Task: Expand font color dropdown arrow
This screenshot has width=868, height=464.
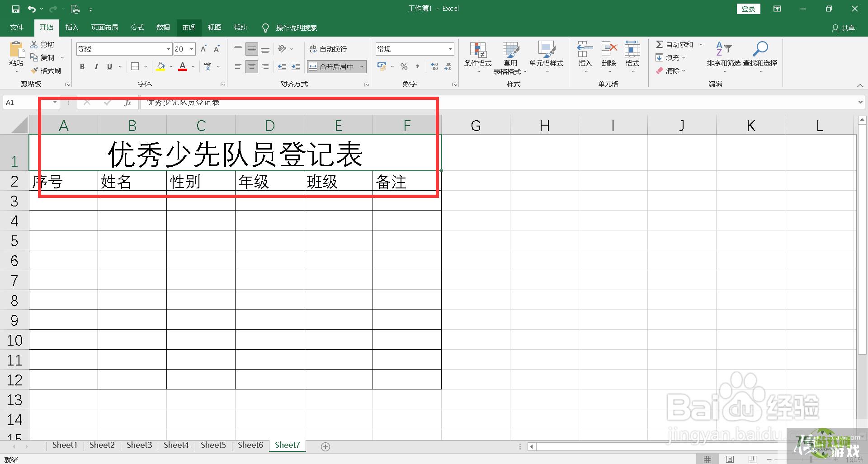Action: [x=193, y=66]
